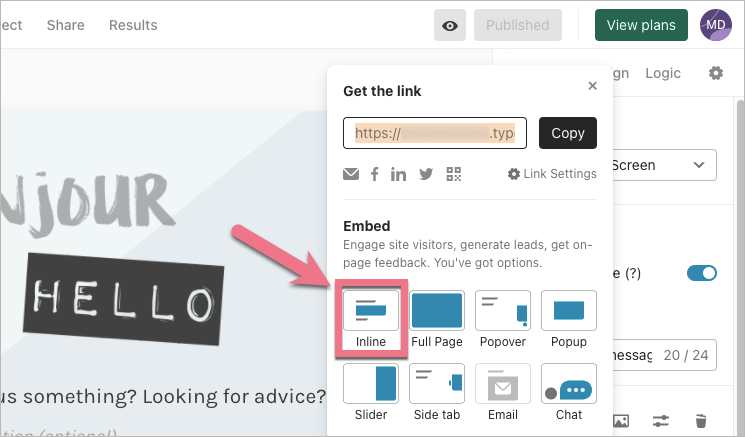Switch to the Logic tab
745x437 pixels.
(663, 73)
